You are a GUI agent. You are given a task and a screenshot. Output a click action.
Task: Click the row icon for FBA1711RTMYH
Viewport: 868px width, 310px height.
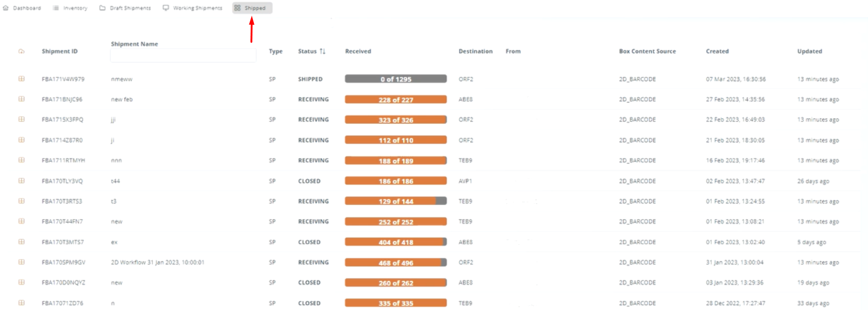(x=21, y=160)
